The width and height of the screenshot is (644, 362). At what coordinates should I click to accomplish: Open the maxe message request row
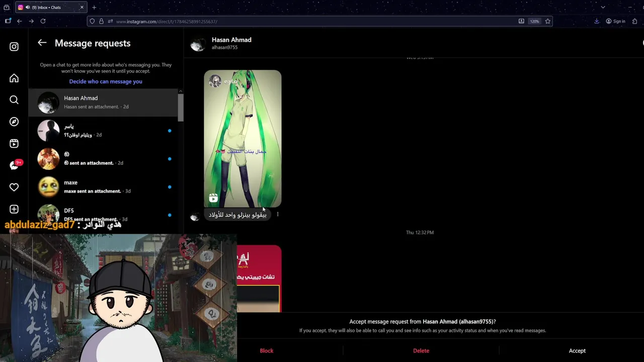point(103,187)
